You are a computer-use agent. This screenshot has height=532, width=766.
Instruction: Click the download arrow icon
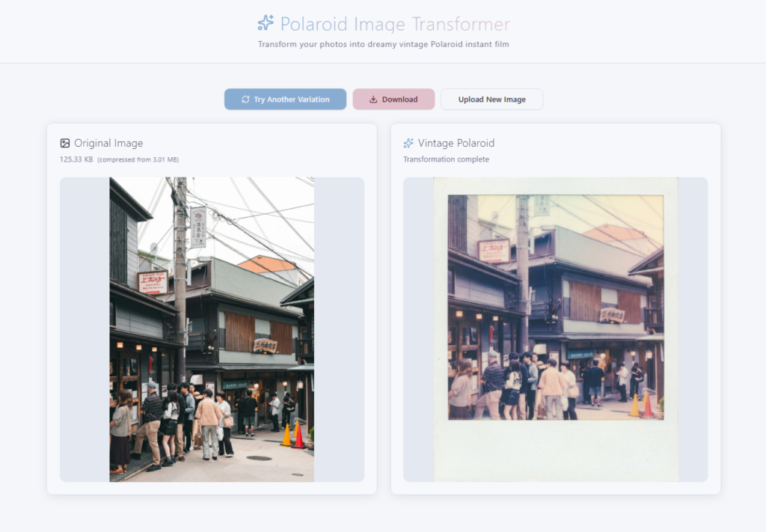pos(373,100)
